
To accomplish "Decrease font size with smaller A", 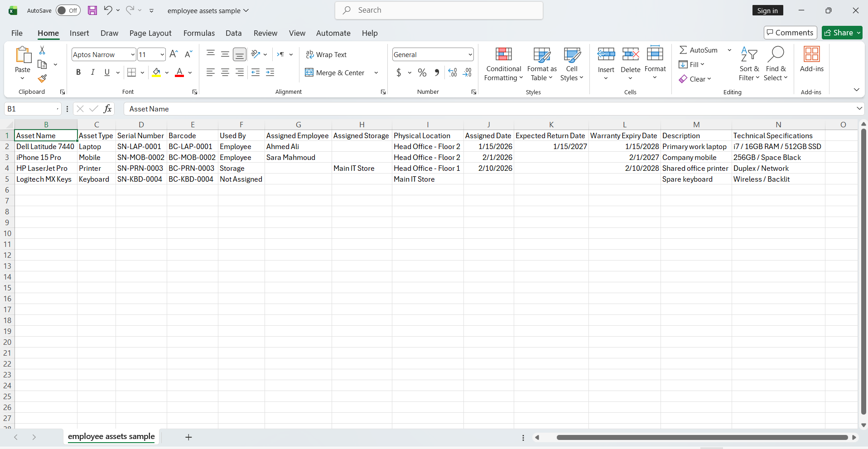I will pyautogui.click(x=188, y=54).
